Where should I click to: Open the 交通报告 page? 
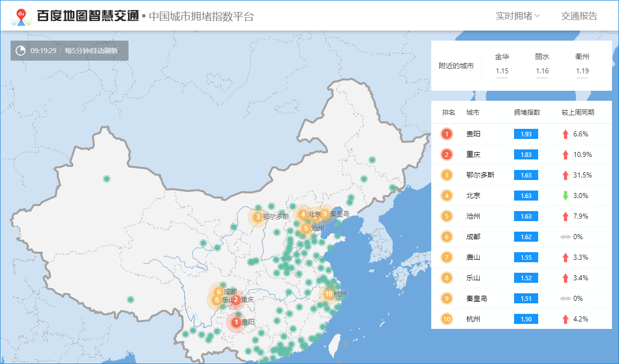pyautogui.click(x=579, y=16)
